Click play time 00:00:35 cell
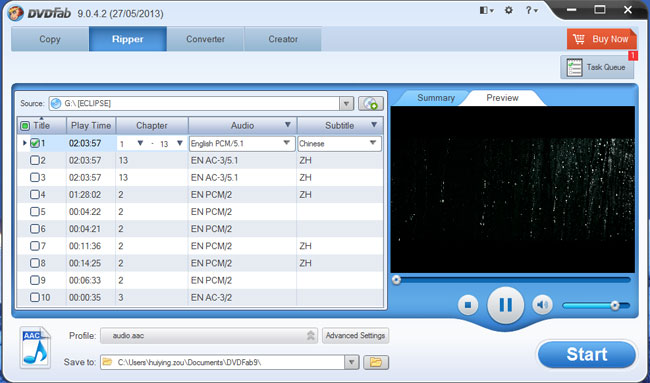This screenshot has height=383, width=650. tap(85, 298)
